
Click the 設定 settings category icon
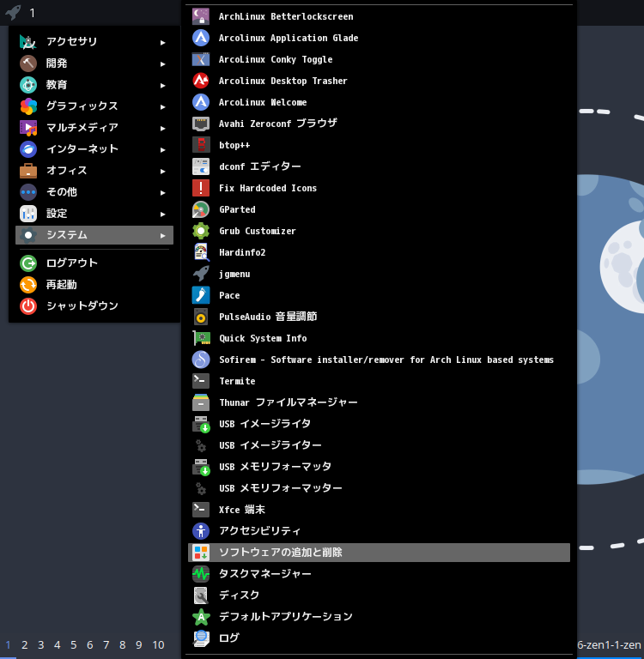(x=28, y=214)
